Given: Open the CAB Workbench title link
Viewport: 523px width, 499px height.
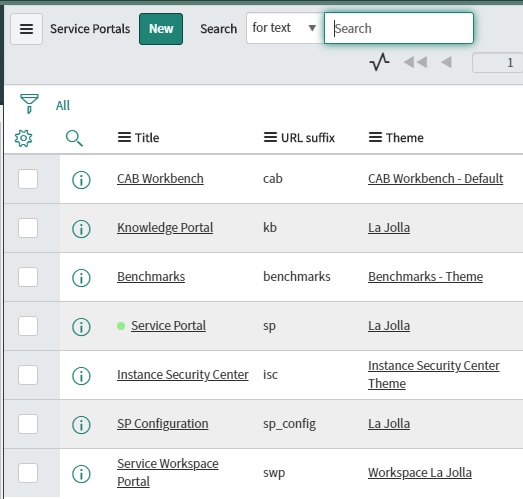Looking at the screenshot, I should (x=160, y=179).
